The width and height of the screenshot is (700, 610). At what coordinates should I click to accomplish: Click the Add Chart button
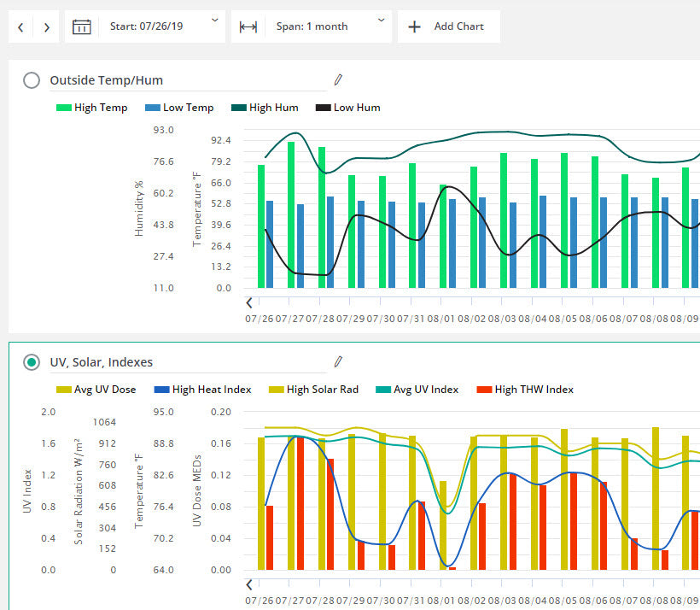(x=448, y=26)
